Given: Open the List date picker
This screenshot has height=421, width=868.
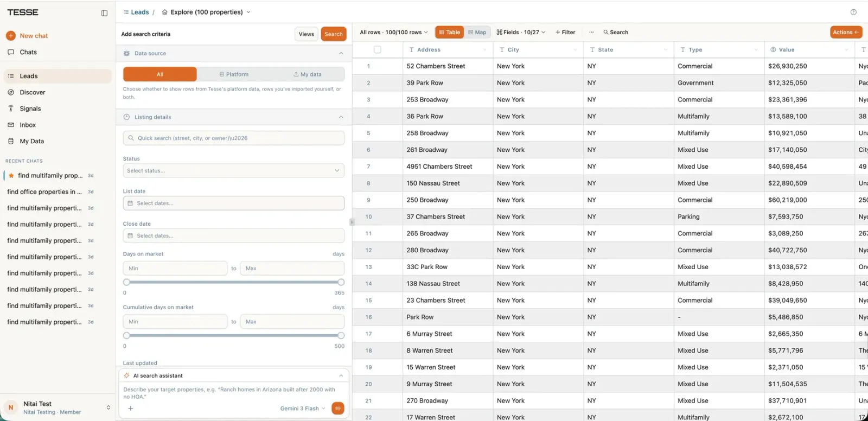Looking at the screenshot, I should point(234,203).
